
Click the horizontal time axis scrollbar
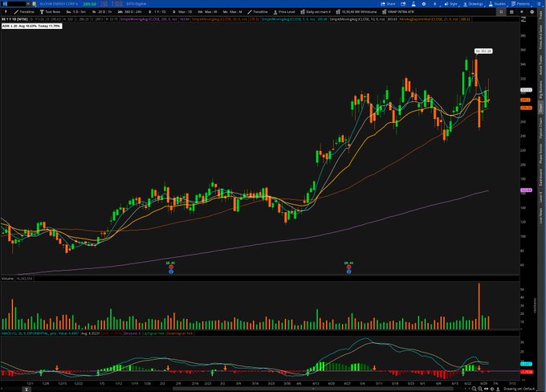click(x=312, y=389)
